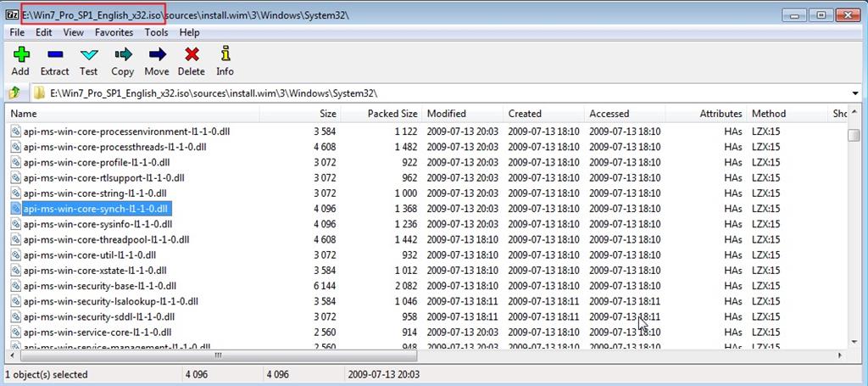Sort by the Method column header
868x386 pixels.
(787, 114)
